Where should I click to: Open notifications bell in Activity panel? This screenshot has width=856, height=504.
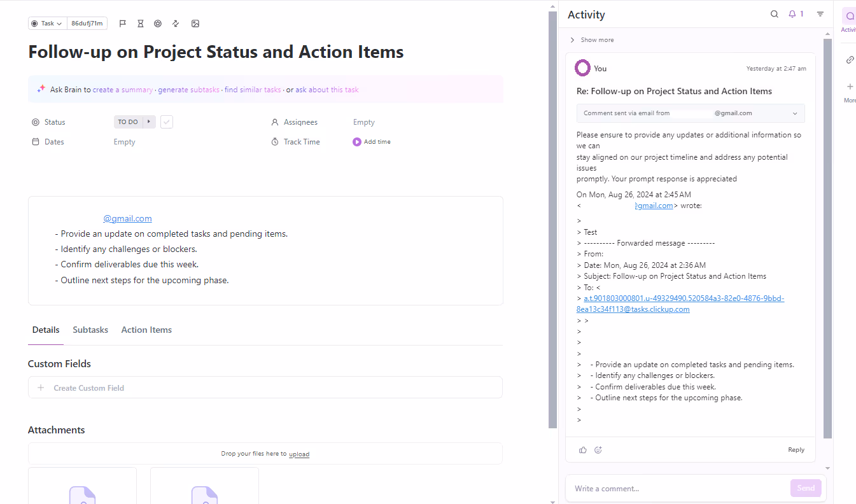click(x=796, y=14)
